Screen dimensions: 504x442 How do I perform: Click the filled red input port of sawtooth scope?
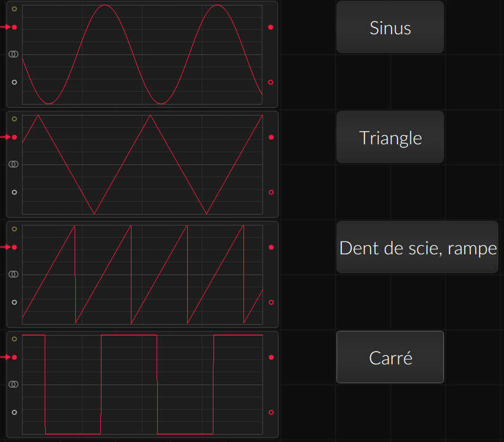pyautogui.click(x=14, y=247)
